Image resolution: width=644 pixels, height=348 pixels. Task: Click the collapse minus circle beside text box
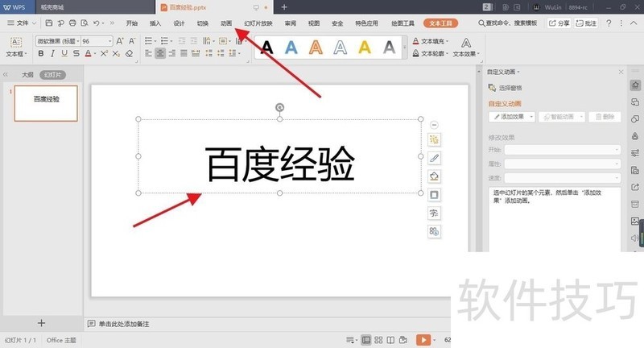click(x=434, y=125)
